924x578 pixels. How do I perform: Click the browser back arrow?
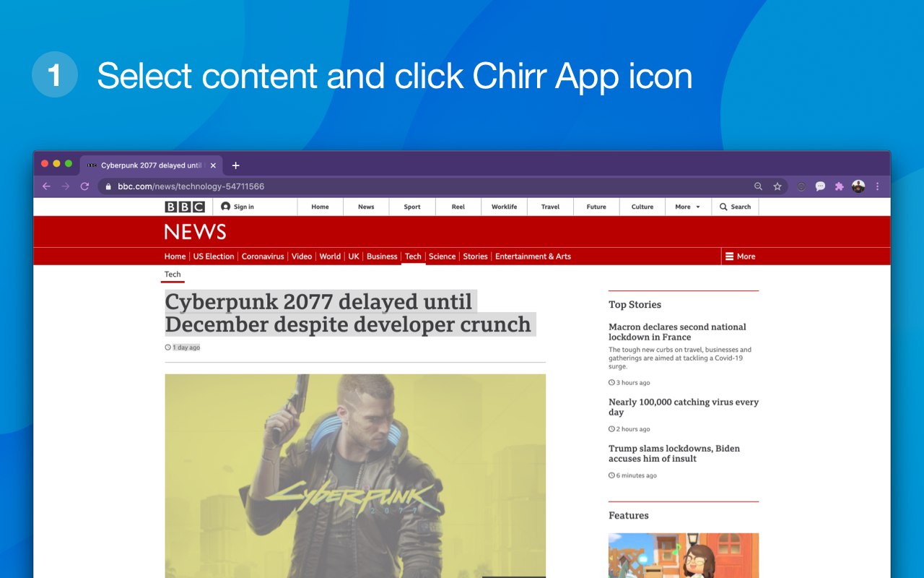coord(46,186)
